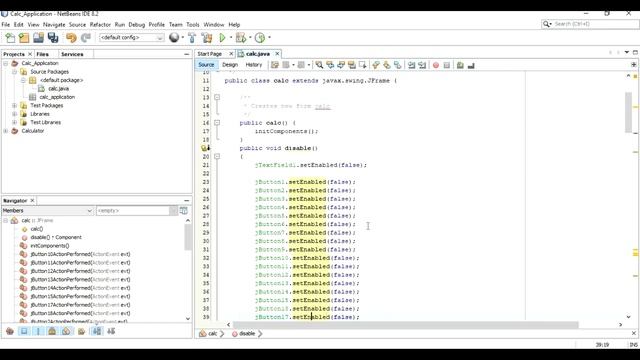Click the Shift Line Left icon
Viewport: 640px width, 360px height.
411,65
